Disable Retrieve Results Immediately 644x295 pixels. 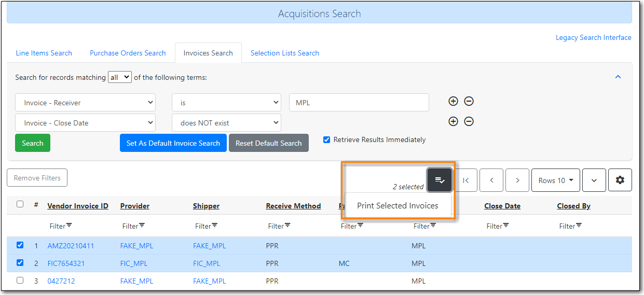(326, 139)
